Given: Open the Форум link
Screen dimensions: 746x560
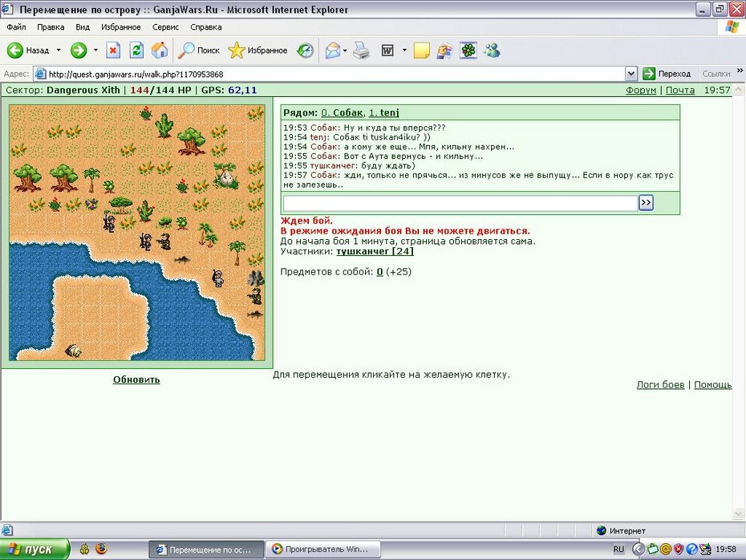Looking at the screenshot, I should click(641, 90).
